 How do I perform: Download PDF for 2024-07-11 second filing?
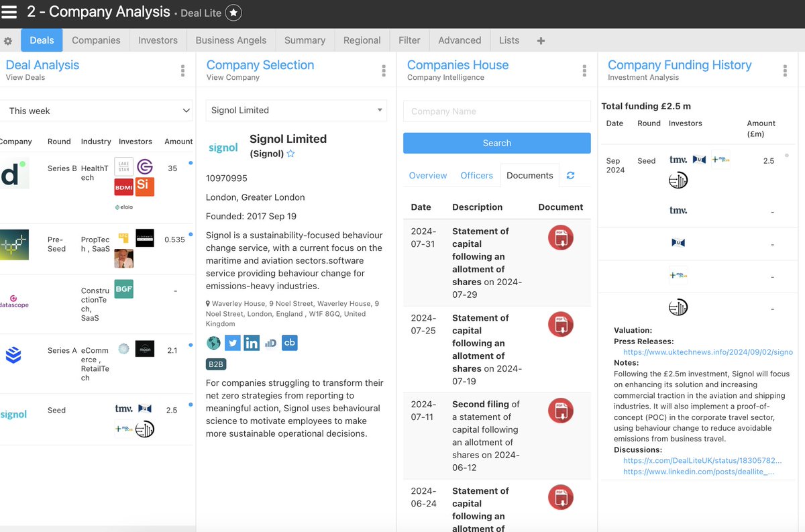[x=561, y=411]
